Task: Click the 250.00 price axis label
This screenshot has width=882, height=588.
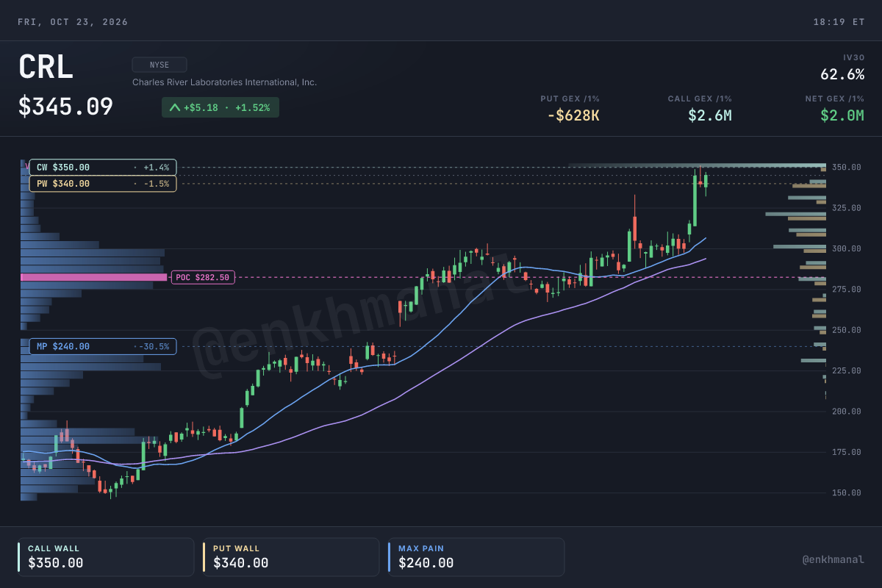Action: 847,330
